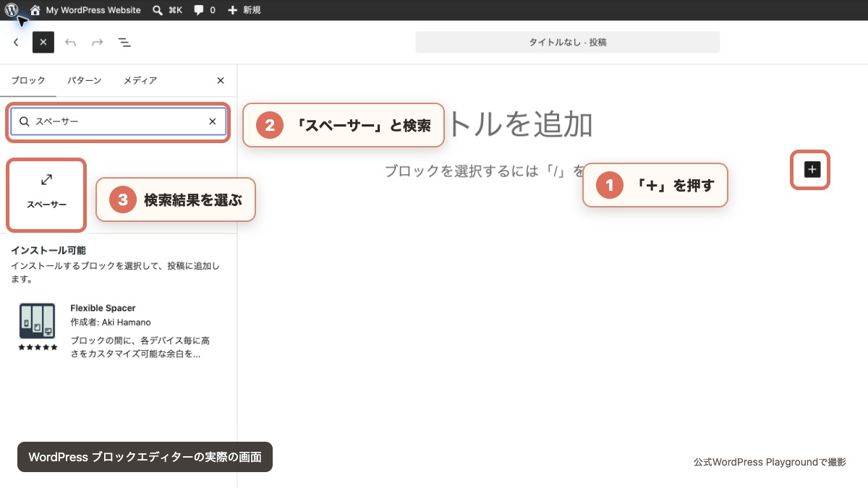868x488 pixels.
Task: Click the Flexible Spacer description text
Action: (140, 348)
